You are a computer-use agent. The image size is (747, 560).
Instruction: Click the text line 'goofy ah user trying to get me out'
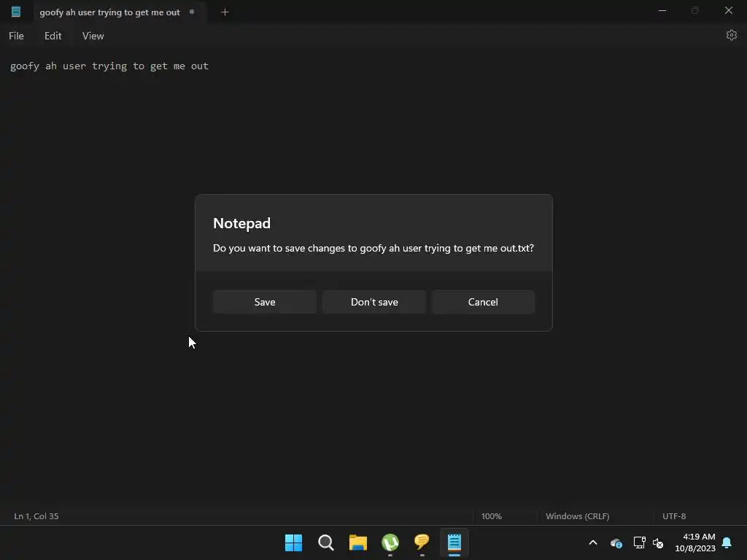pos(109,66)
